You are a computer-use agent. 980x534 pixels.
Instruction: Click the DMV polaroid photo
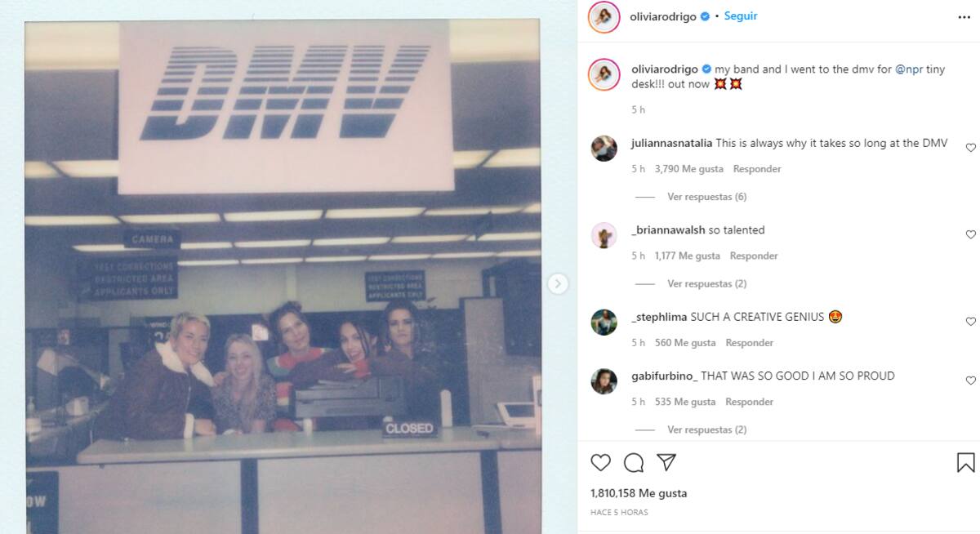coord(283,277)
